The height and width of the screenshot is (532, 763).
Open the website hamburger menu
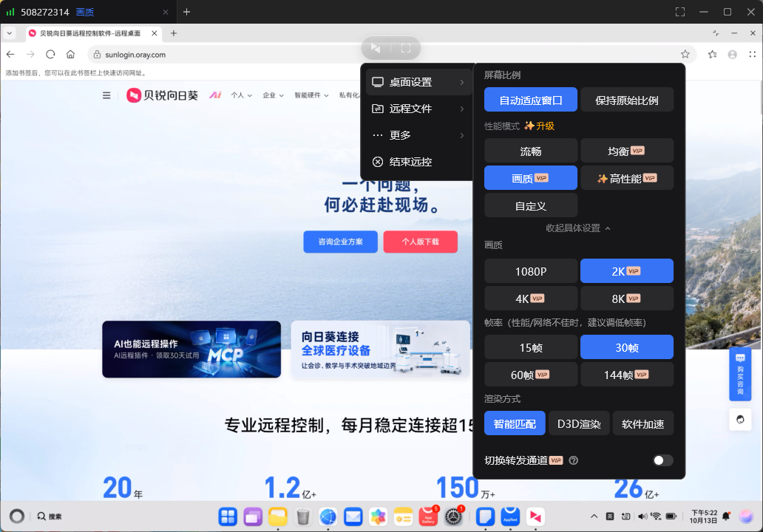[106, 95]
